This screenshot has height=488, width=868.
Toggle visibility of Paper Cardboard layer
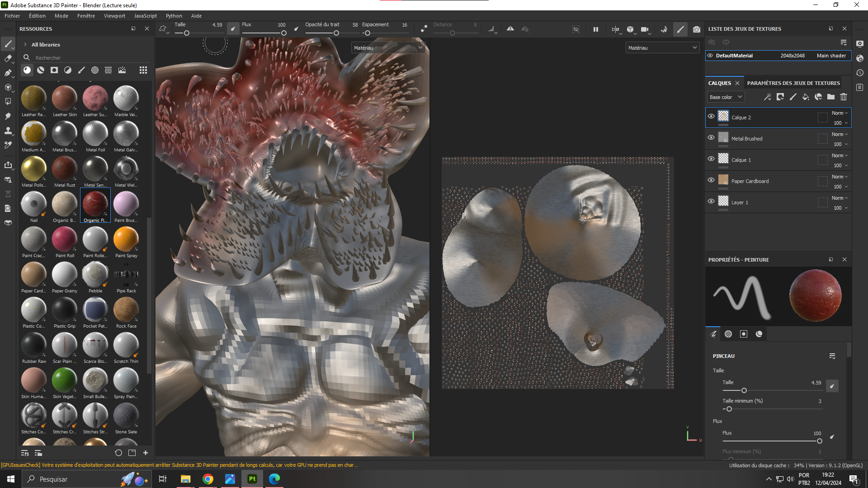click(711, 180)
